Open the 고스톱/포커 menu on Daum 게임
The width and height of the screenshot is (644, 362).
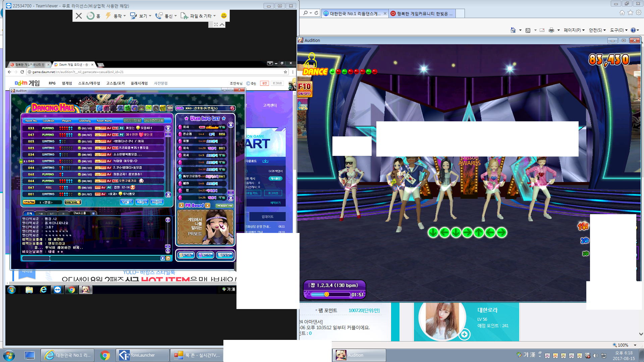point(115,83)
